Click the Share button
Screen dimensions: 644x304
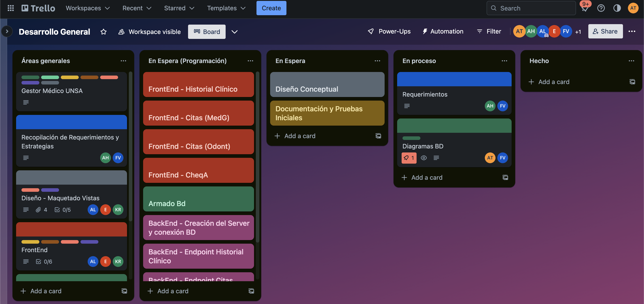605,31
